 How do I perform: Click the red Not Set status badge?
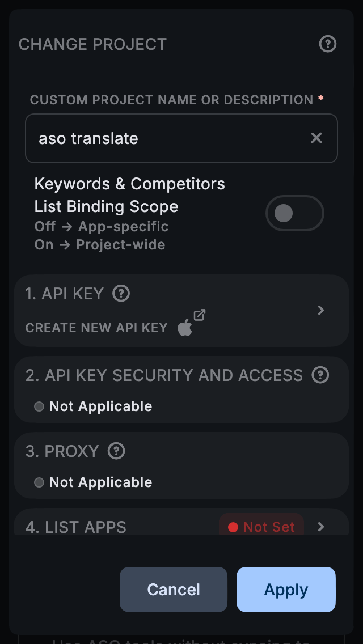point(261,527)
